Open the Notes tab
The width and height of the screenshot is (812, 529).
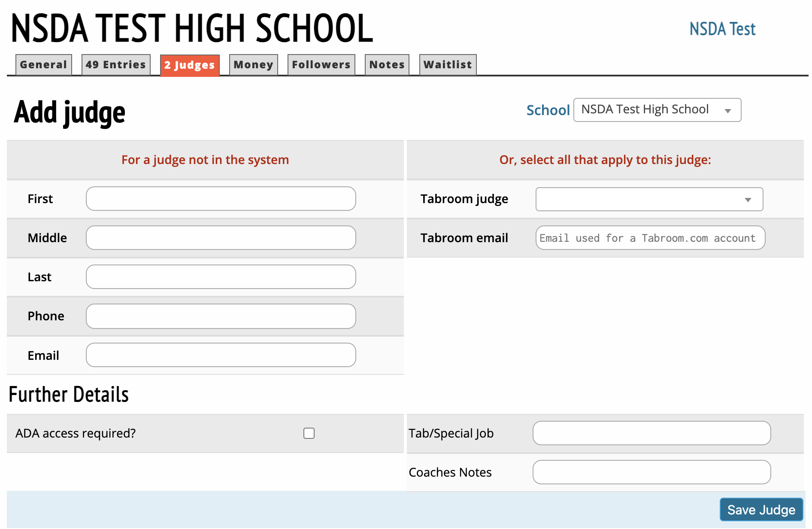pyautogui.click(x=387, y=65)
